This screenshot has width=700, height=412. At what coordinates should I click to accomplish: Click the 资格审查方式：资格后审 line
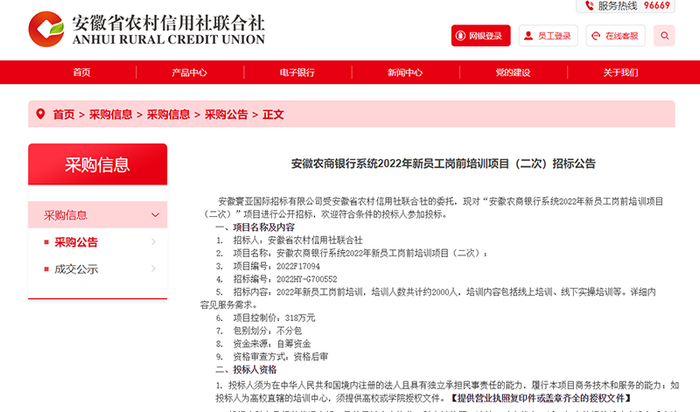click(272, 357)
